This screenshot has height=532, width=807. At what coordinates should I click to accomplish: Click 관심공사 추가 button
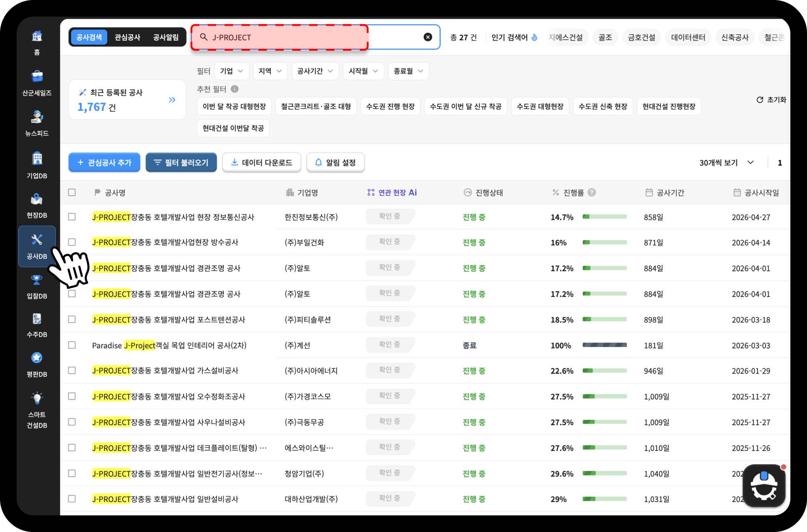pyautogui.click(x=104, y=163)
